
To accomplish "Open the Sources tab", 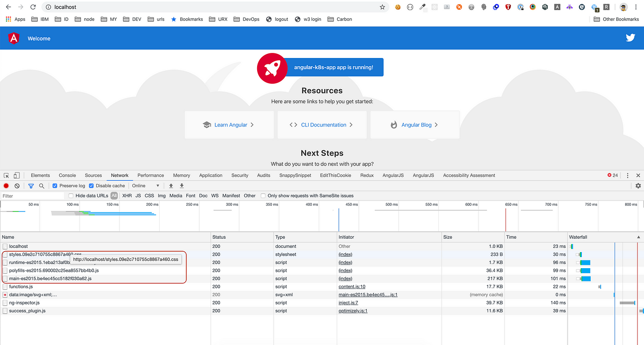I will point(93,175).
